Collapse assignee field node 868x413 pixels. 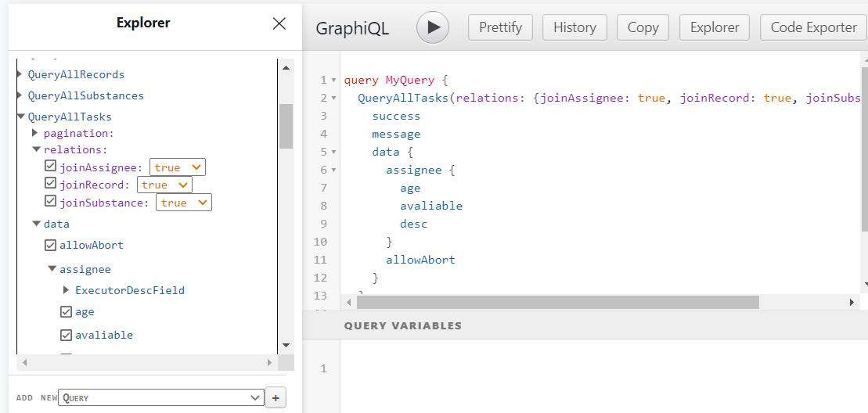[52, 269]
